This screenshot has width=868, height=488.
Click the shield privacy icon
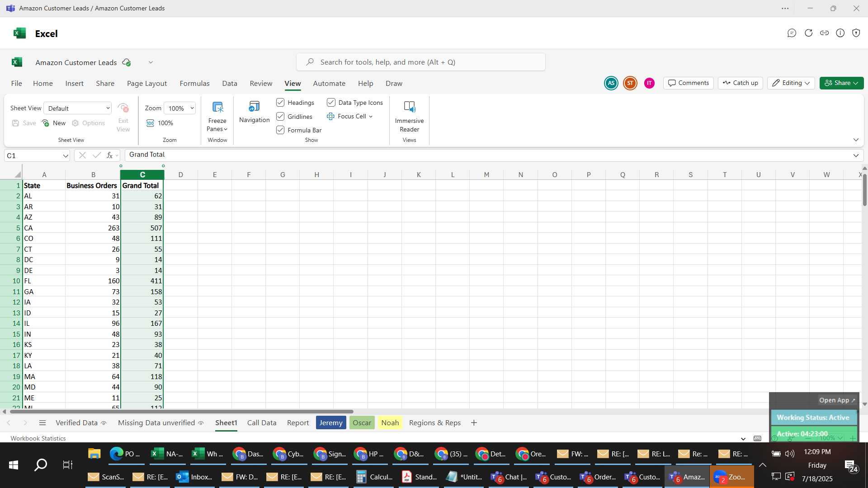[x=856, y=33]
